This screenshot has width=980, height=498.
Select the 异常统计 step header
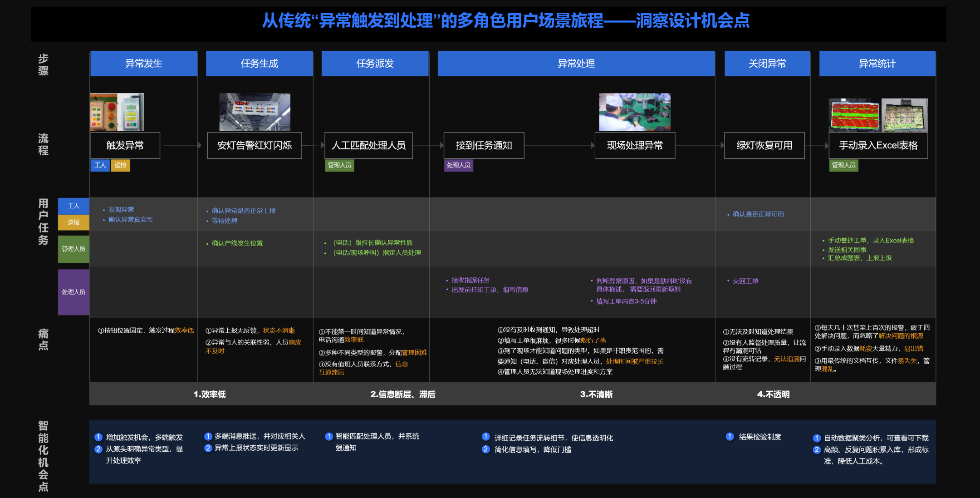877,64
